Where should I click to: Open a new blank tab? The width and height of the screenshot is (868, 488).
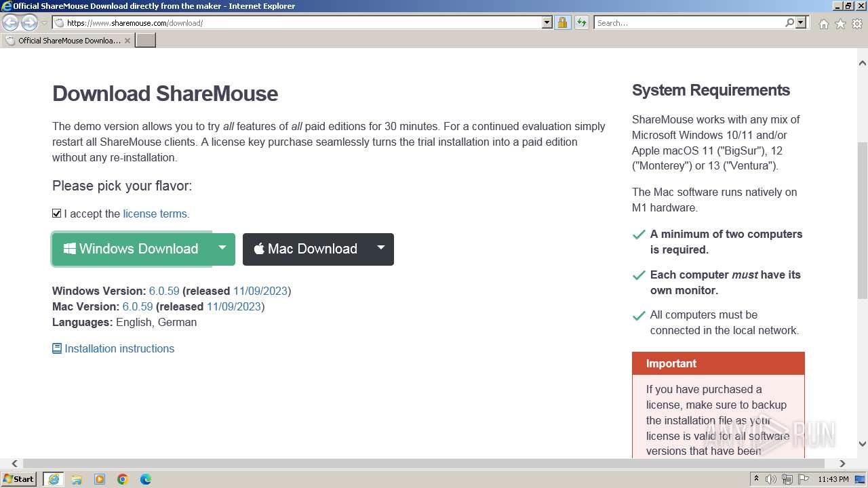pyautogui.click(x=146, y=40)
